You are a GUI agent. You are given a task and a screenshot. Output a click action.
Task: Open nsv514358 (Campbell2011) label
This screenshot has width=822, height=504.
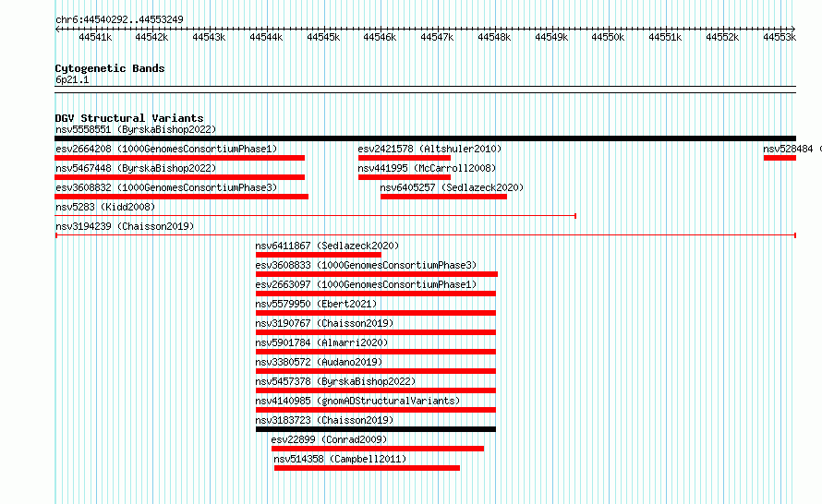point(340,459)
